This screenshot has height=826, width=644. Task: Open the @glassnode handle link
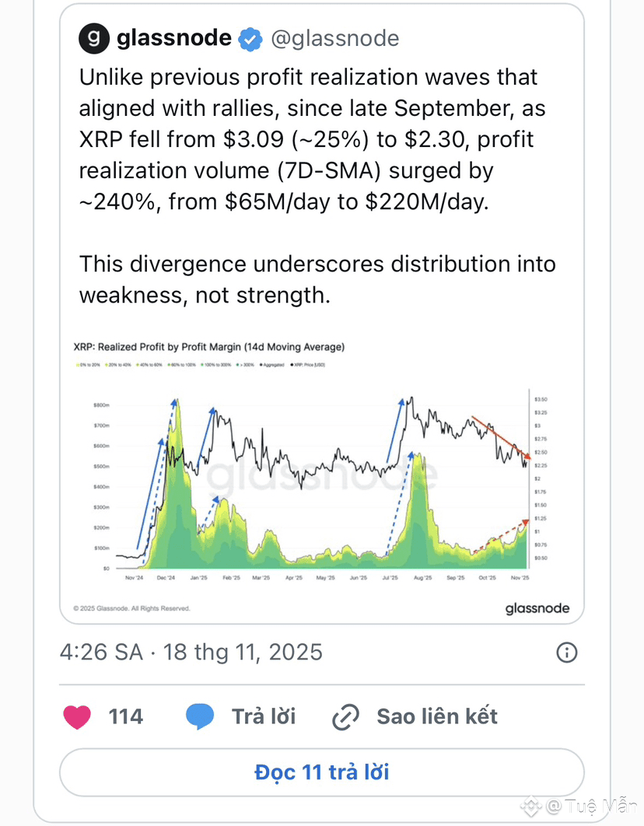coord(335,38)
